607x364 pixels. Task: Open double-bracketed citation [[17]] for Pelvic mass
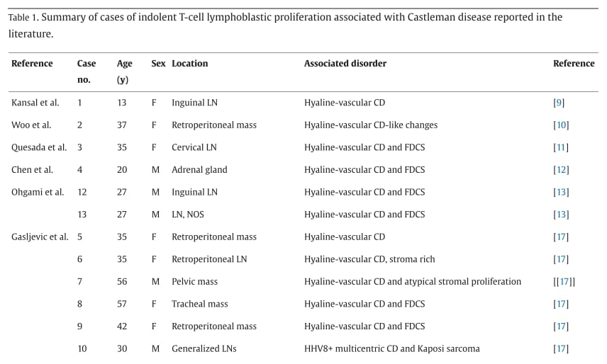(x=564, y=282)
